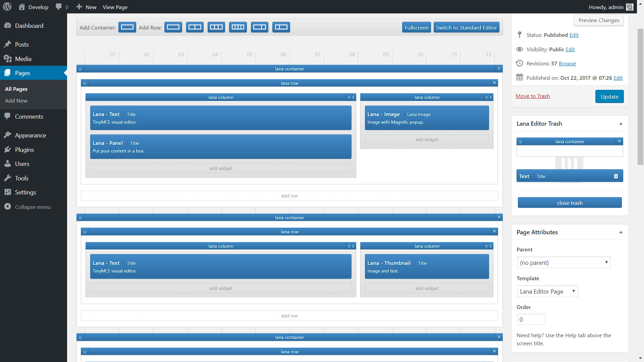Open the Plugins admin menu
Image resolution: width=644 pixels, height=362 pixels.
[24, 149]
